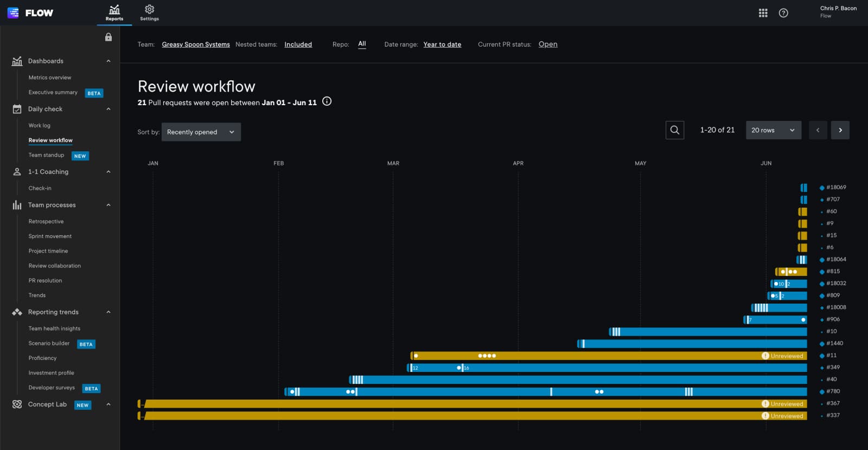Click the yellow bar for PR #815
Screen dimensions: 868x450
(791, 272)
